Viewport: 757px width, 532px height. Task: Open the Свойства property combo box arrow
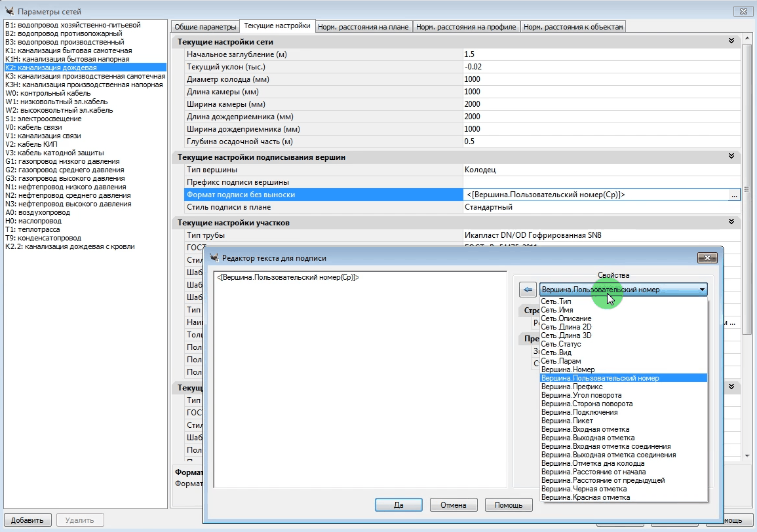pyautogui.click(x=702, y=290)
